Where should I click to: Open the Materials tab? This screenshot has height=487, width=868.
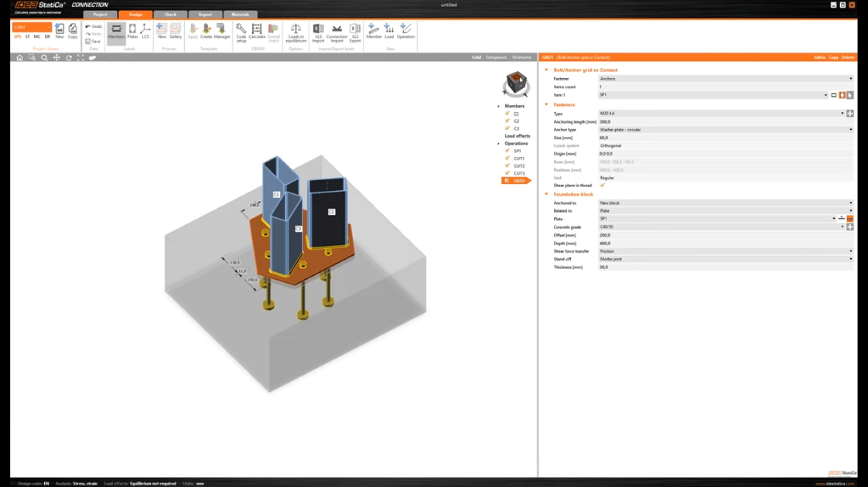click(x=240, y=15)
